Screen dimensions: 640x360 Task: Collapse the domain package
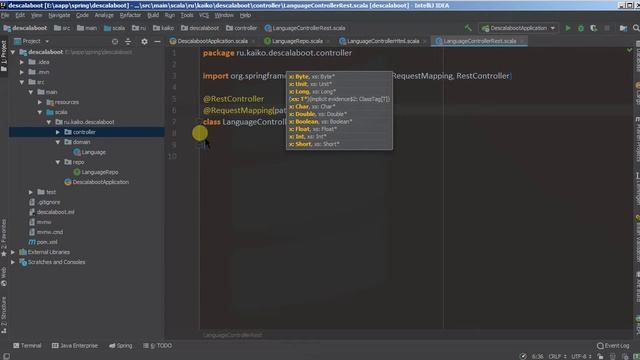click(58, 142)
